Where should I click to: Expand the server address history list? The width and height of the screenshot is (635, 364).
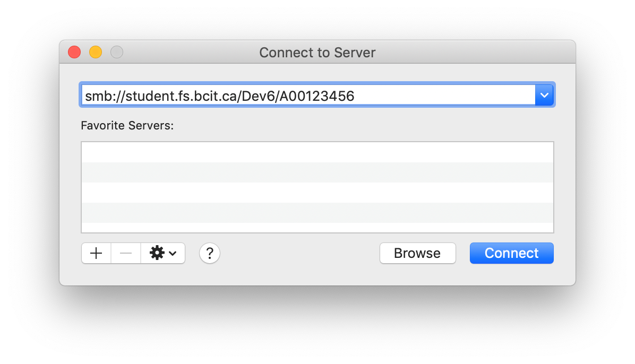pyautogui.click(x=544, y=95)
